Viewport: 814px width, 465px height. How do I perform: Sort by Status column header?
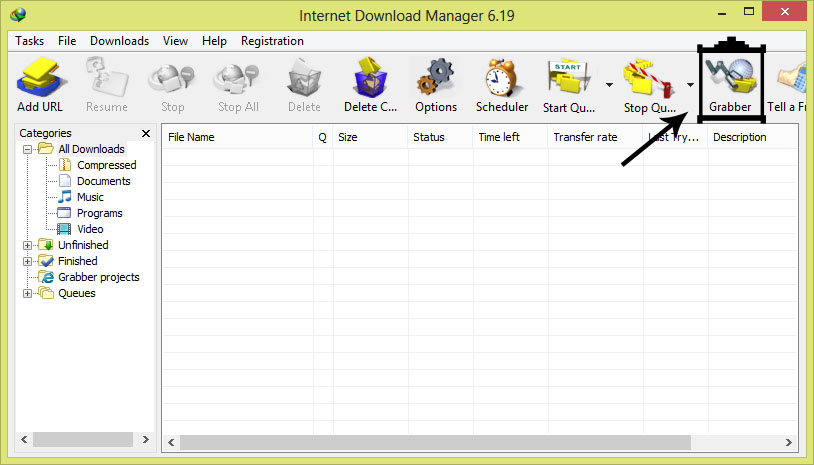[x=440, y=137]
